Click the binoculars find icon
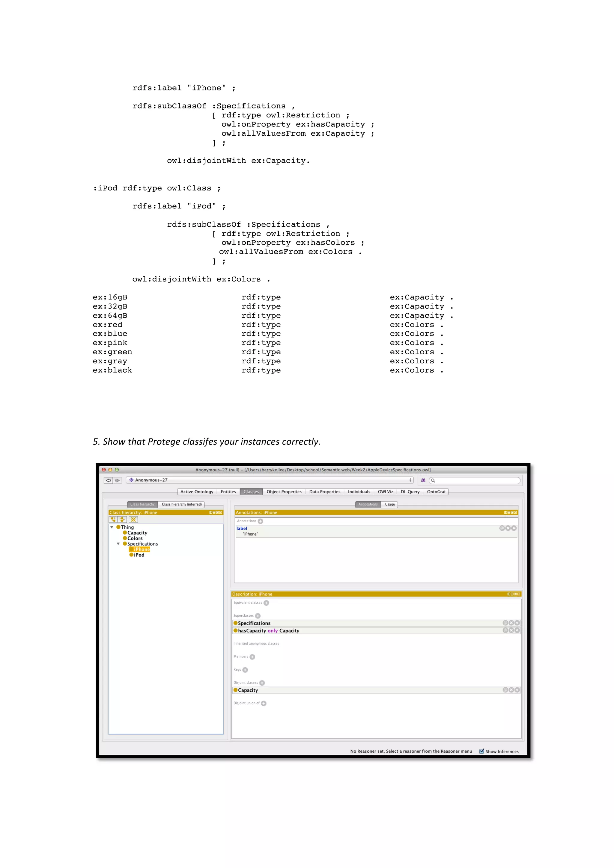 (423, 480)
